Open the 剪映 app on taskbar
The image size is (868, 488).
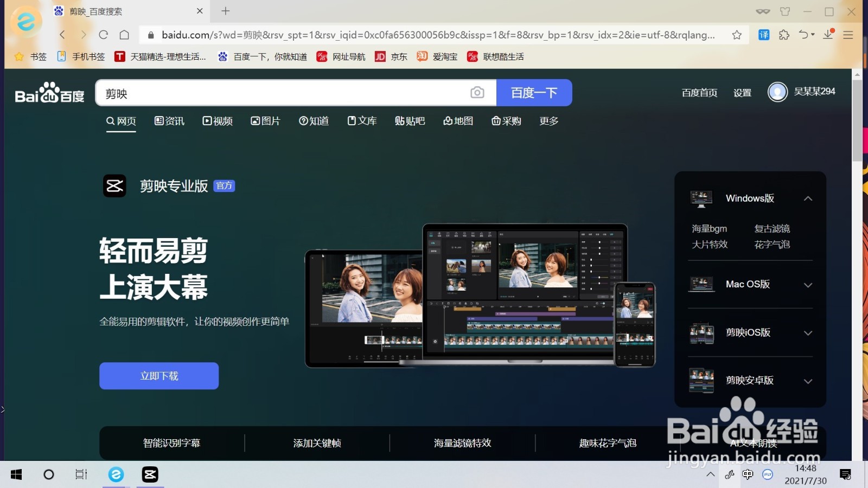[x=150, y=474]
